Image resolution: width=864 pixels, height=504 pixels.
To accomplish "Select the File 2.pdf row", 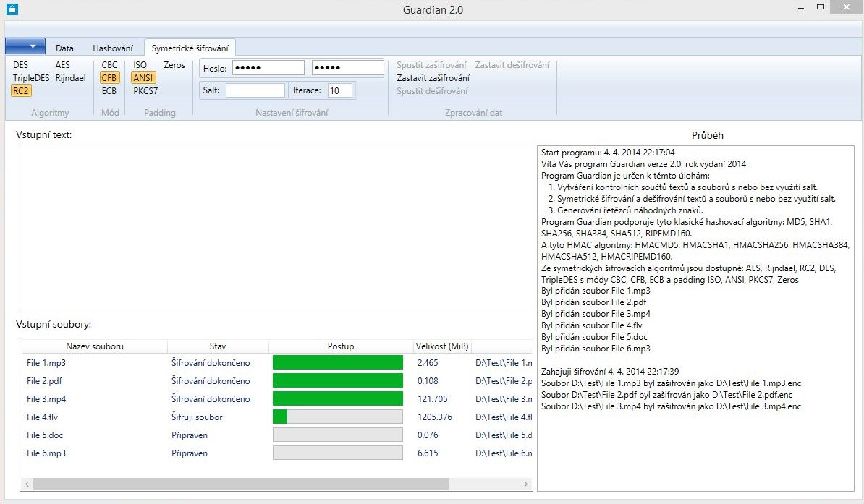I will (276, 380).
